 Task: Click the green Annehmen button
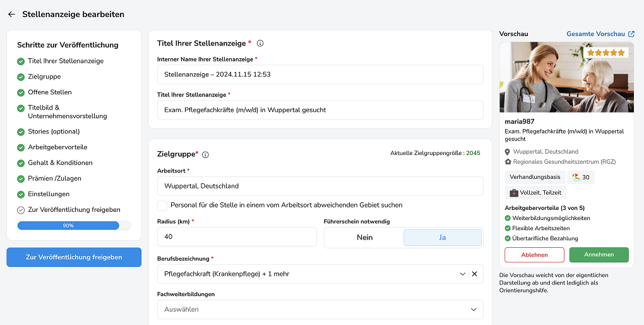point(599,254)
